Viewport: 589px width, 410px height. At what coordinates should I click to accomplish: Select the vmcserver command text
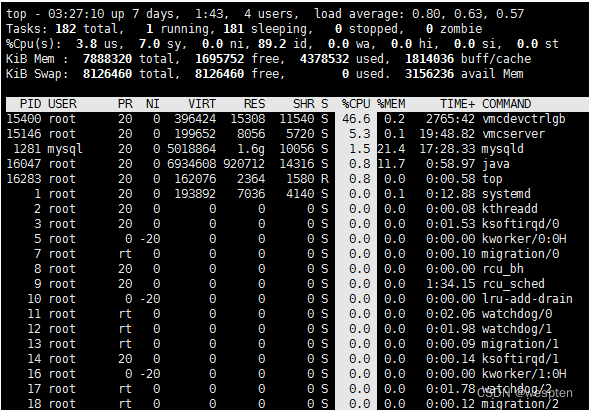[513, 134]
